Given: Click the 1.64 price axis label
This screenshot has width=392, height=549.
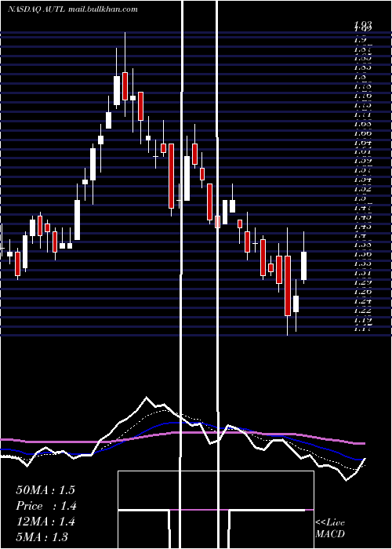Looking at the screenshot, I should pos(363,143).
